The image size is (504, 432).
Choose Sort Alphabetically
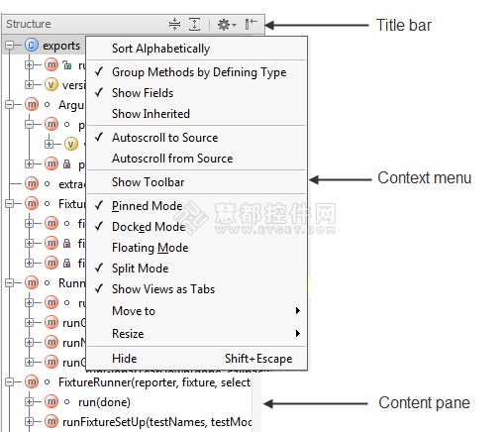(x=197, y=49)
